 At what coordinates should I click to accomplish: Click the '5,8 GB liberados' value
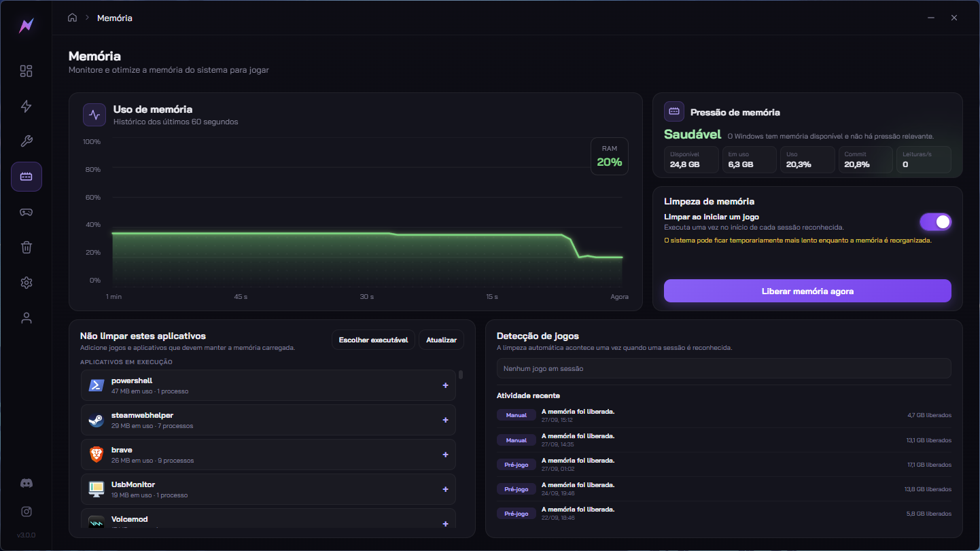(929, 514)
